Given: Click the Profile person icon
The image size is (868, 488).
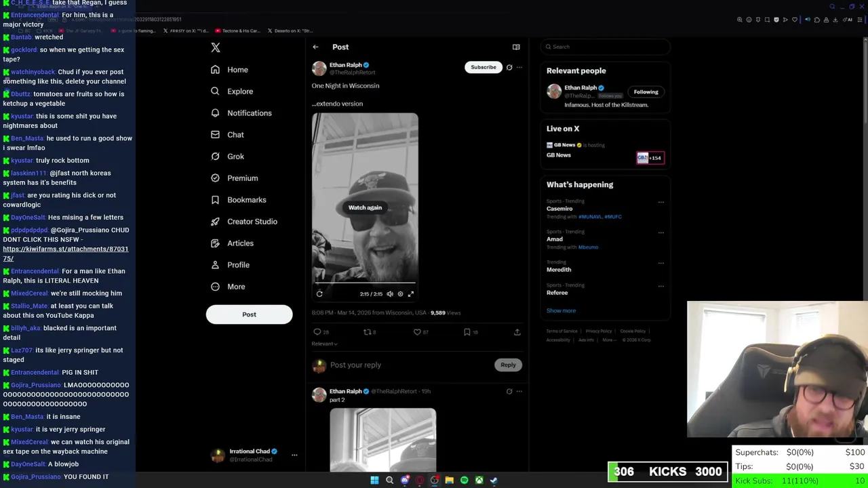Looking at the screenshot, I should pyautogui.click(x=215, y=265).
